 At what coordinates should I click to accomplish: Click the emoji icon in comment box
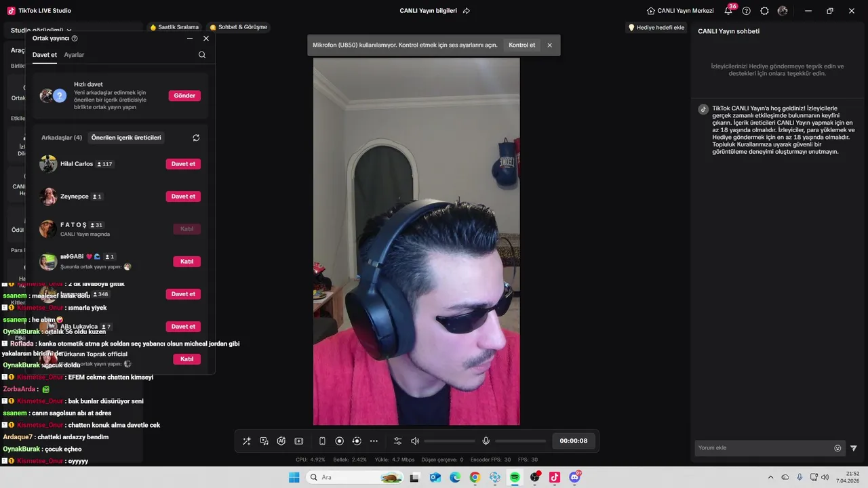(837, 448)
